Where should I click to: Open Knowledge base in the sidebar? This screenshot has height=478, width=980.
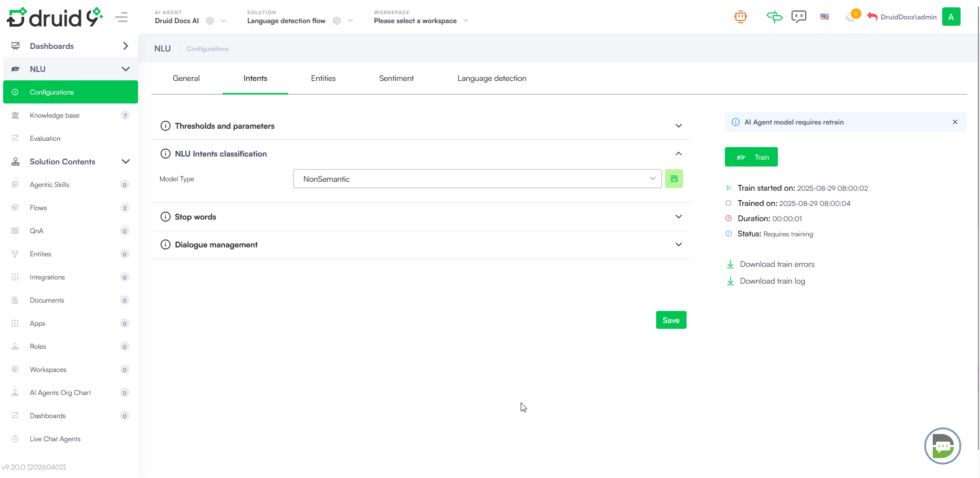click(x=55, y=116)
